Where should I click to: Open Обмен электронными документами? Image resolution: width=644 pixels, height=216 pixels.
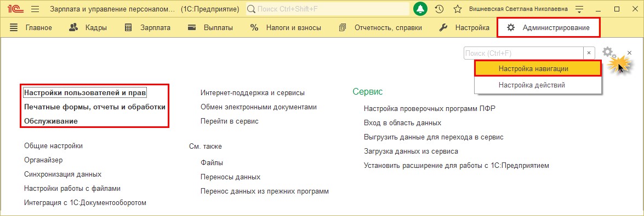(259, 107)
